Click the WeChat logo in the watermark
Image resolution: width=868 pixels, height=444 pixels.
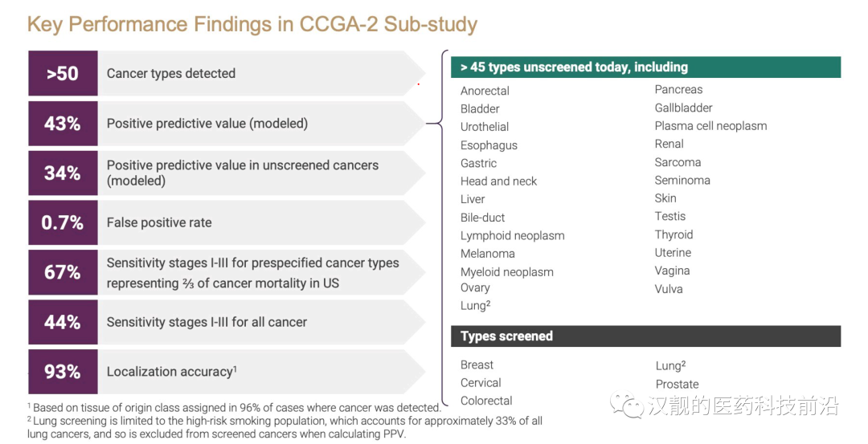(626, 405)
